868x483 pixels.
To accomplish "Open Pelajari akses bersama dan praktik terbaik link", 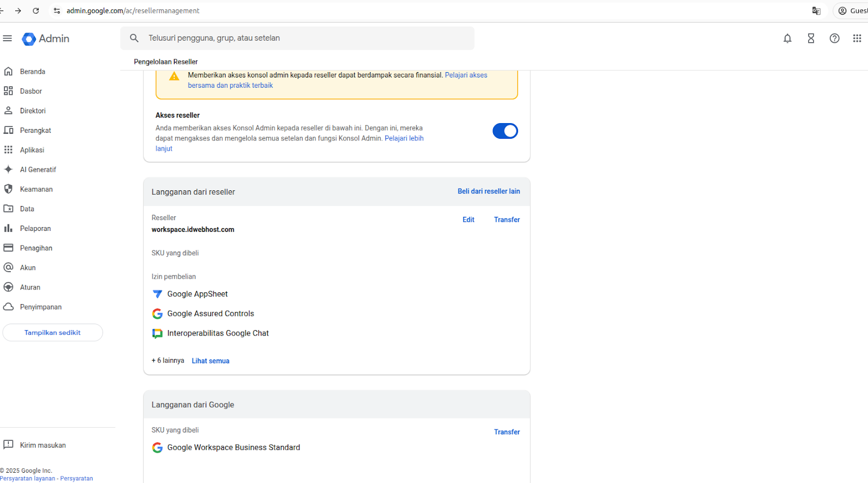I will [x=337, y=80].
